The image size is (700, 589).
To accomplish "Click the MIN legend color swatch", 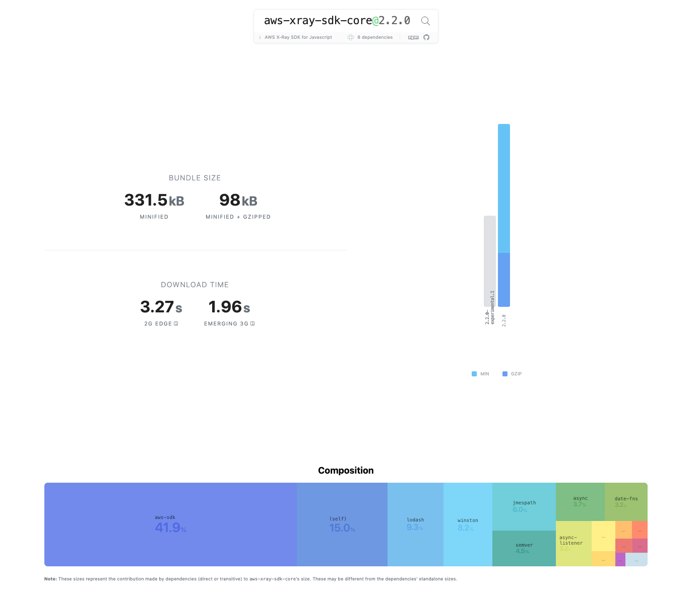I will (x=474, y=374).
